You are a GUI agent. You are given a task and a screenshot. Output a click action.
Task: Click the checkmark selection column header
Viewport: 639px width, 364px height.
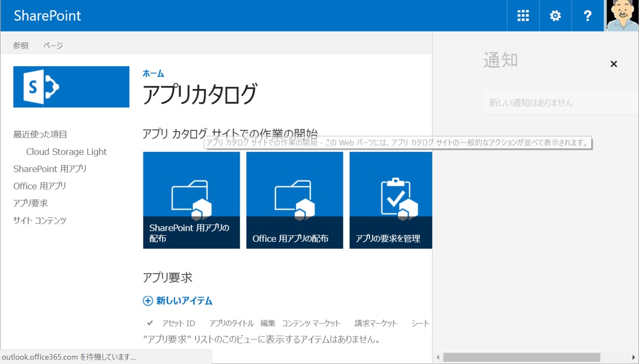pyautogui.click(x=151, y=323)
